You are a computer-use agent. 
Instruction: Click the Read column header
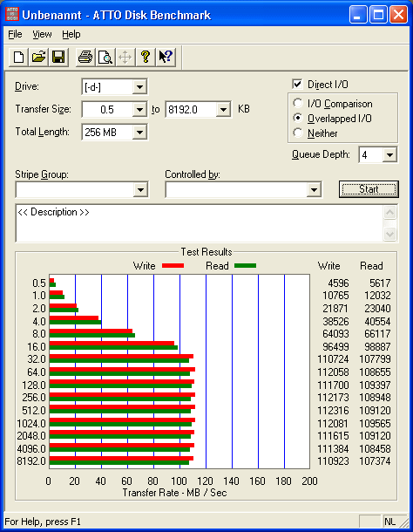click(x=371, y=266)
